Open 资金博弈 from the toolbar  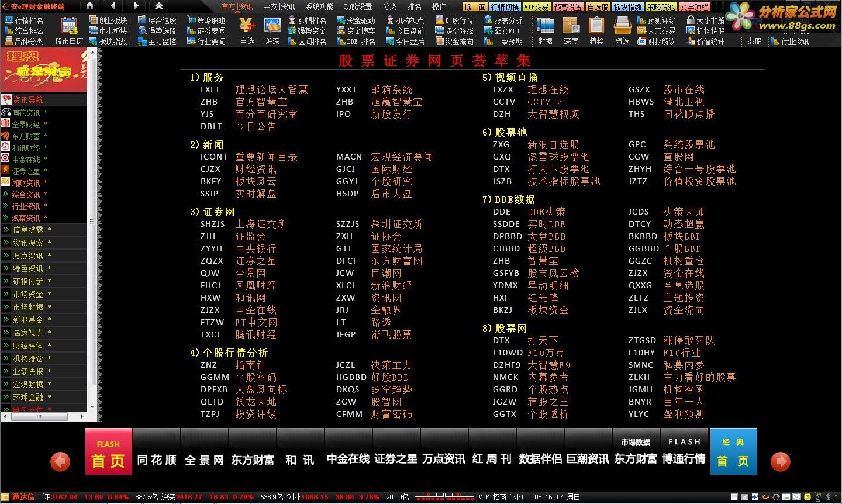point(356,31)
